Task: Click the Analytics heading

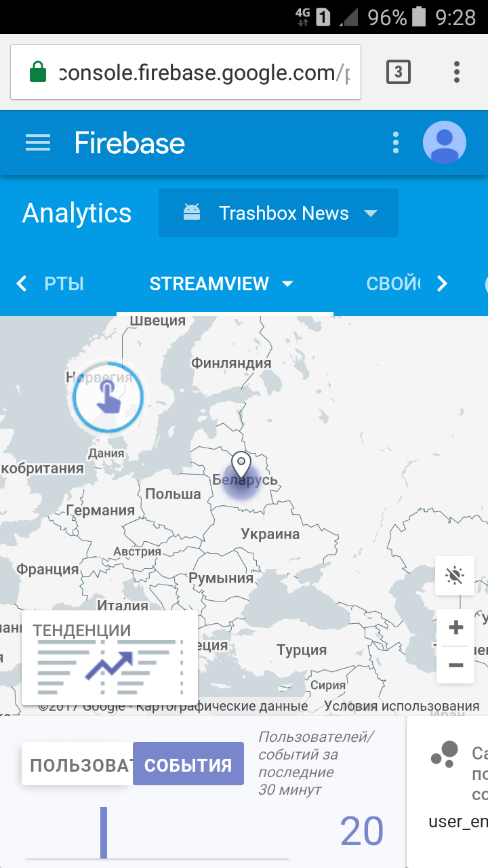Action: (77, 213)
